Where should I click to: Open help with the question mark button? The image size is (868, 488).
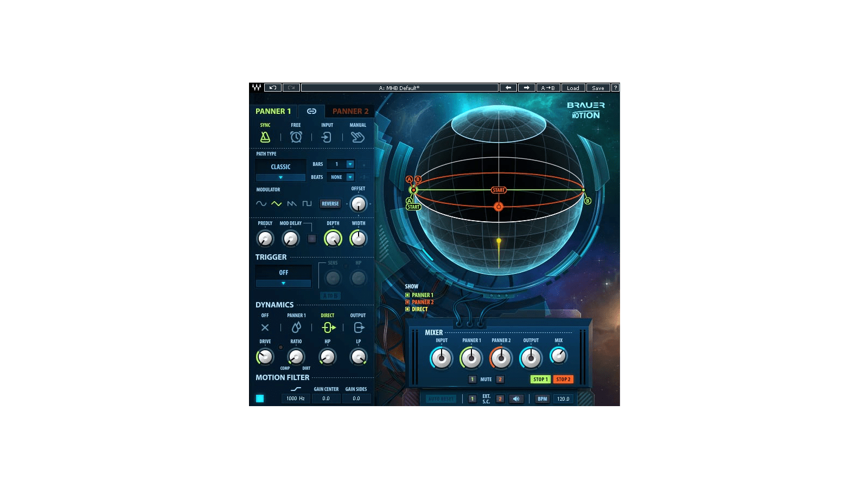(x=615, y=87)
